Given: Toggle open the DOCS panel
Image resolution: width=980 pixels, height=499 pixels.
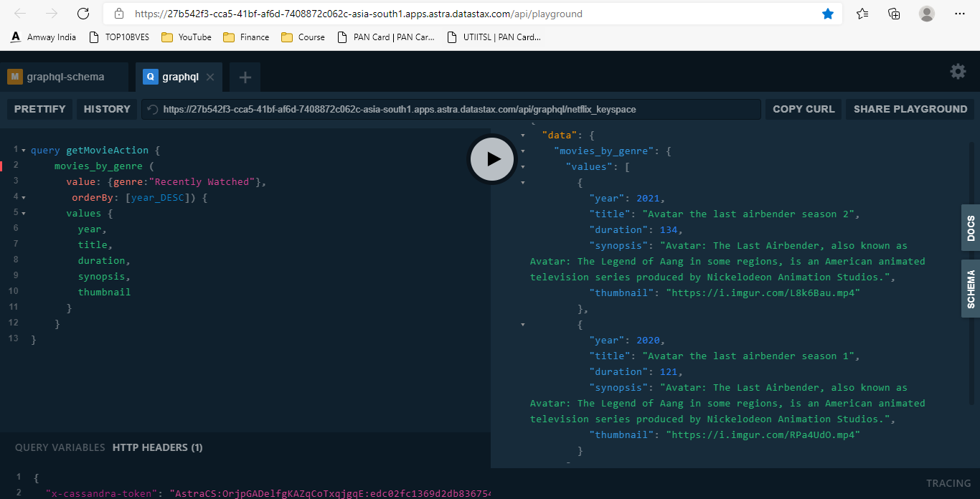Looking at the screenshot, I should [x=969, y=228].
